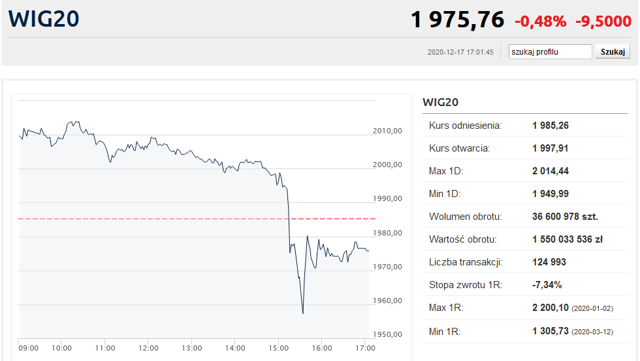Click the Wolumen obrotu row
Image resolution: width=640 pixels, height=361 pixels.
pos(525,216)
